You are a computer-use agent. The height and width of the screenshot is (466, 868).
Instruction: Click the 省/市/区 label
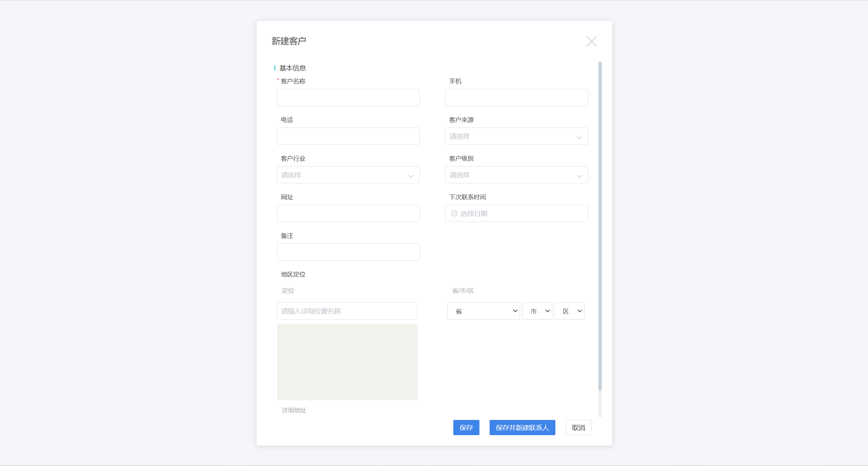463,290
